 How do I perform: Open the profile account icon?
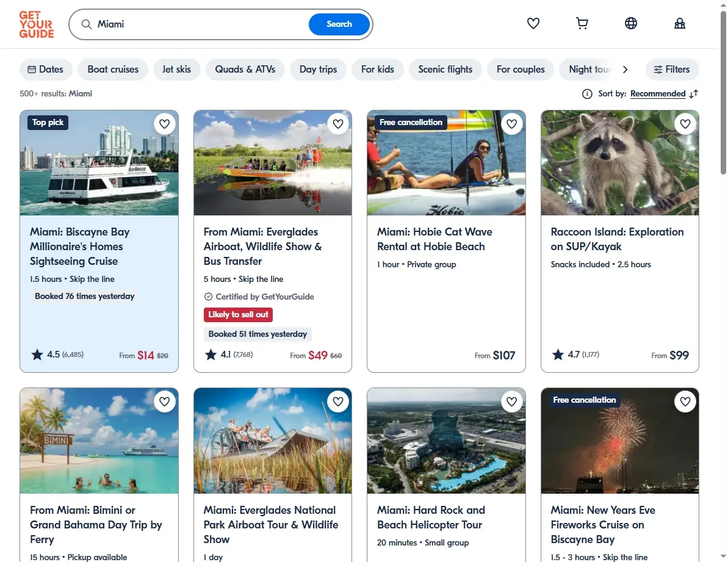click(x=679, y=23)
